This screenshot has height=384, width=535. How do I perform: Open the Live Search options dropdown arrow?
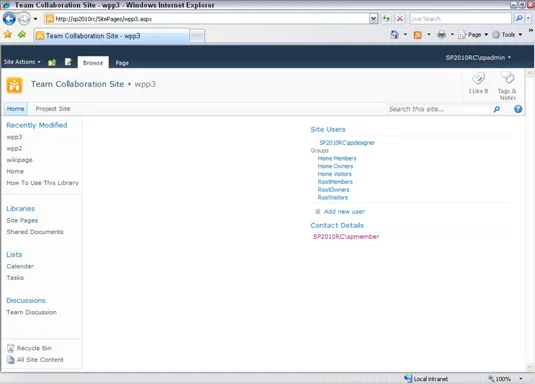(x=528, y=18)
